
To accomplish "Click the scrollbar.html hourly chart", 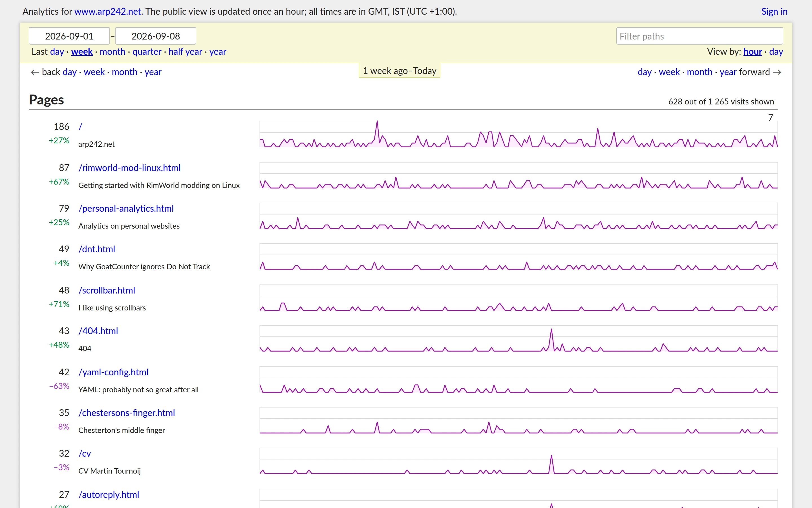I will (518, 298).
